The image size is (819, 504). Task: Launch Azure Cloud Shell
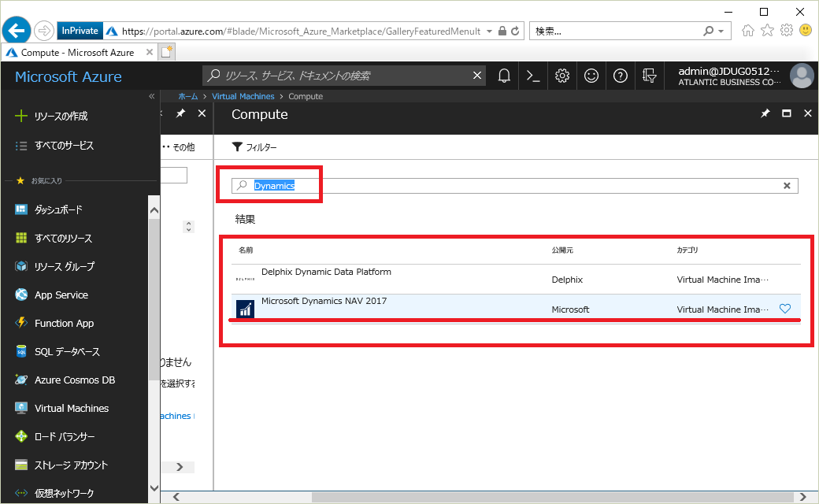click(x=533, y=76)
